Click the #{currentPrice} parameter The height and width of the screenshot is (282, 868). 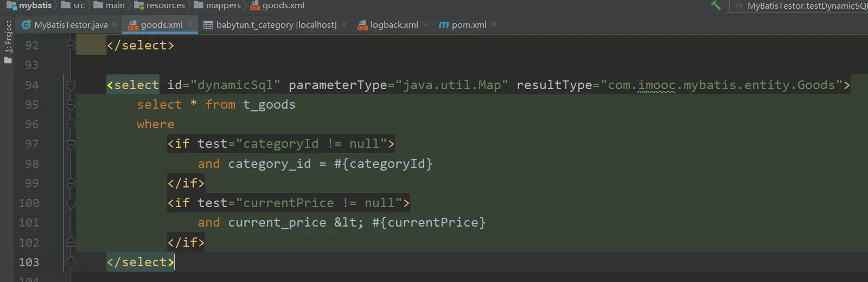429,223
